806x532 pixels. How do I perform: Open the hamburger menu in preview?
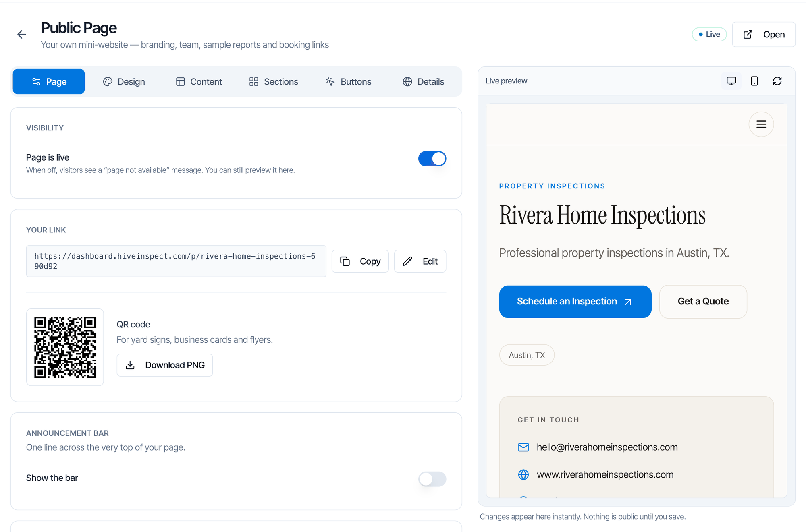coord(761,124)
